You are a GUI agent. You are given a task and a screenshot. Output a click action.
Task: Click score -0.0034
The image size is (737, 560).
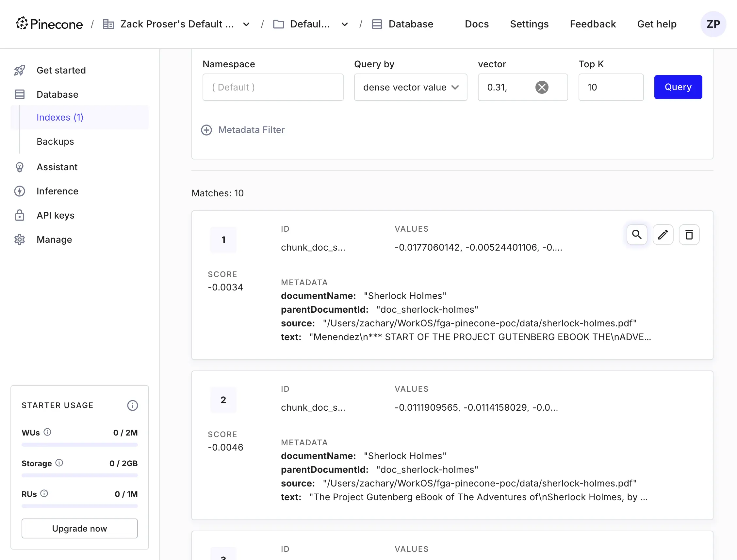pos(225,287)
